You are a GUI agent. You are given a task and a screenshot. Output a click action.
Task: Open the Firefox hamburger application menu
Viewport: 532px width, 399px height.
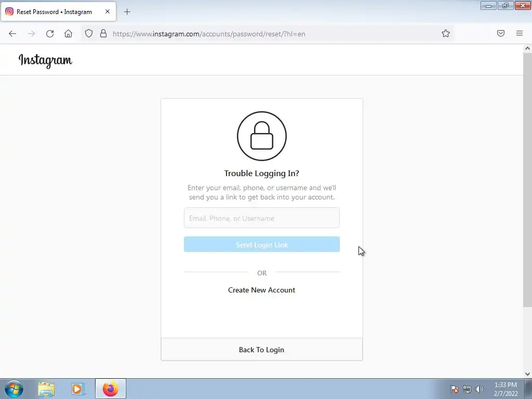[x=520, y=33]
